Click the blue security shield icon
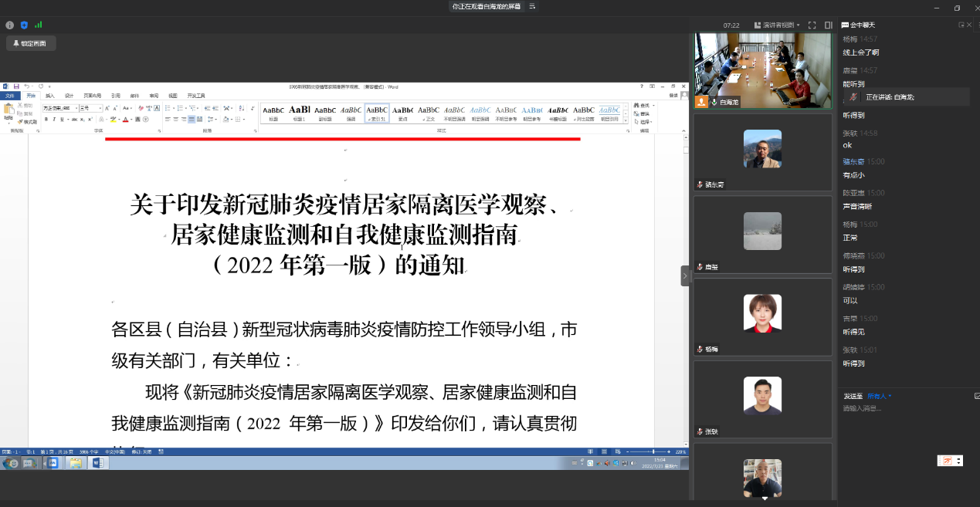980x507 pixels. point(24,25)
